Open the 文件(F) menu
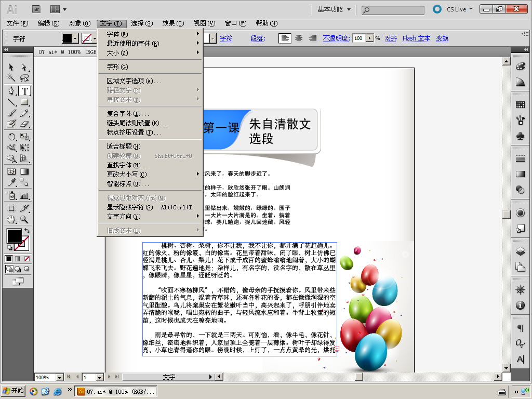 tap(17, 23)
